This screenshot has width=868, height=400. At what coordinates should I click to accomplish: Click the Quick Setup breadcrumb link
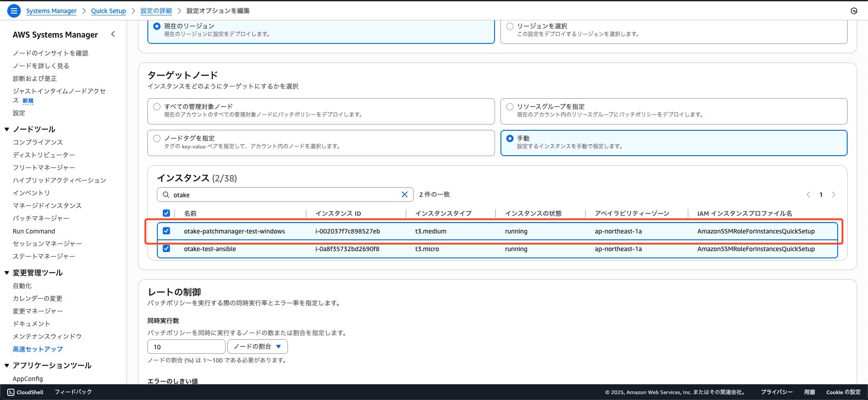(x=108, y=11)
